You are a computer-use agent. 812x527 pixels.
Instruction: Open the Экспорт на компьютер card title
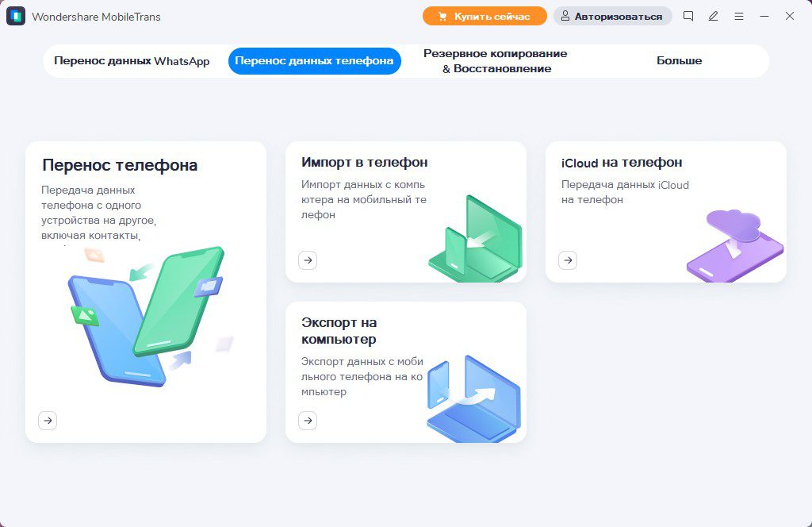point(339,331)
